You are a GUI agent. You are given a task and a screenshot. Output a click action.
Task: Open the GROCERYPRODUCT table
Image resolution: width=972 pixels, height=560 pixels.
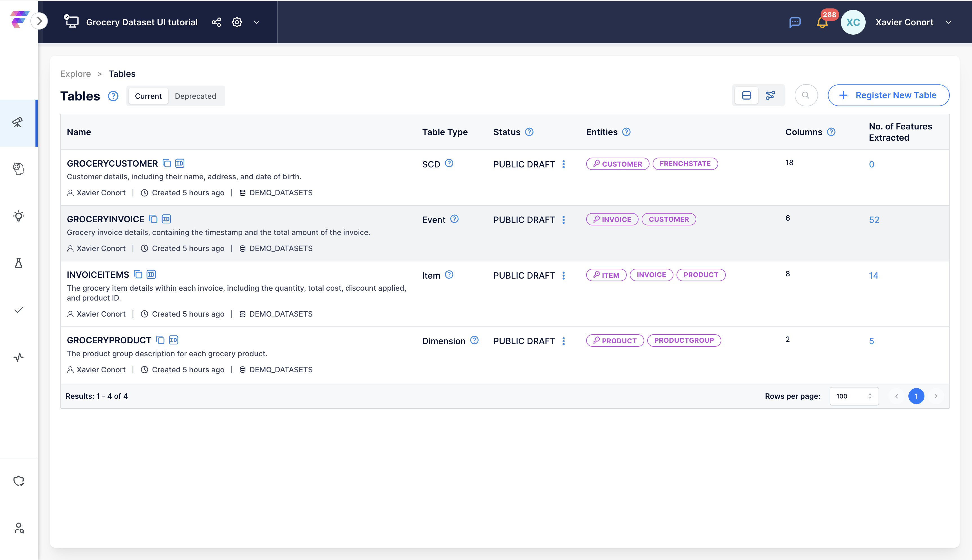109,341
